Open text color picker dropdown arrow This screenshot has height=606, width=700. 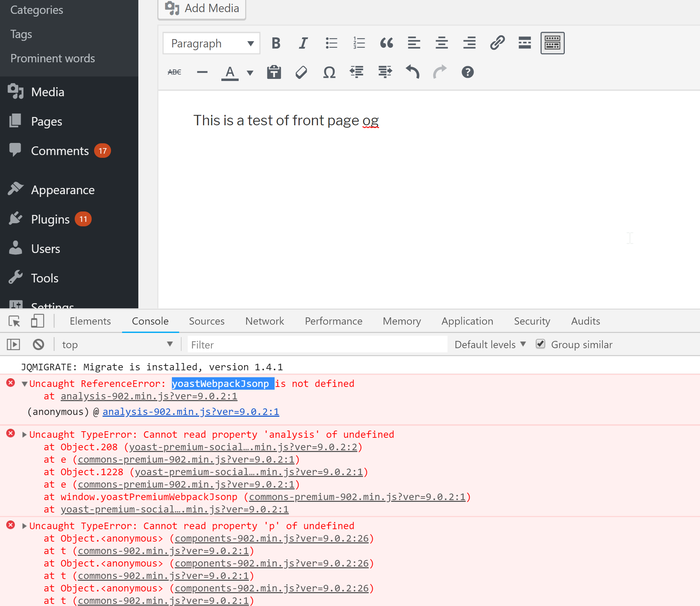coord(250,73)
